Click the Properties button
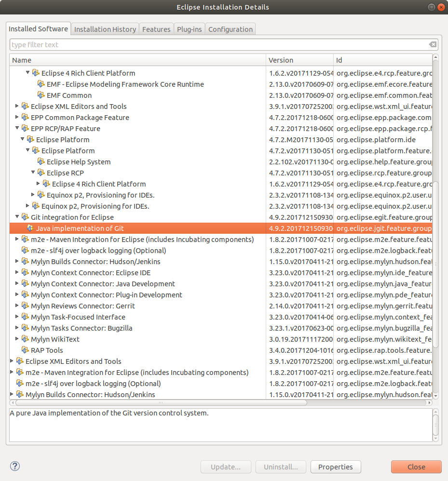Image resolution: width=448 pixels, height=481 pixels. (336, 467)
